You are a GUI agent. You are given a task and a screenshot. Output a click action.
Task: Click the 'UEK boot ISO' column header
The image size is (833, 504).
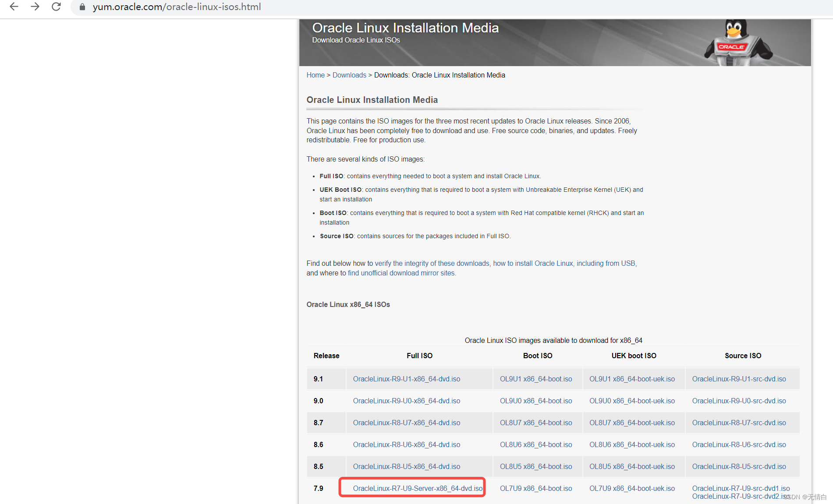634,356
